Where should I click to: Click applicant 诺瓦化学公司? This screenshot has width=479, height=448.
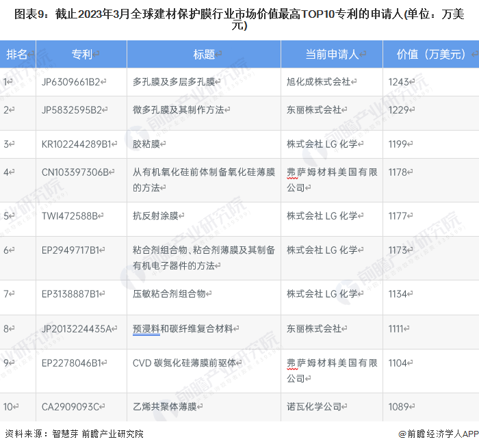click(x=314, y=406)
